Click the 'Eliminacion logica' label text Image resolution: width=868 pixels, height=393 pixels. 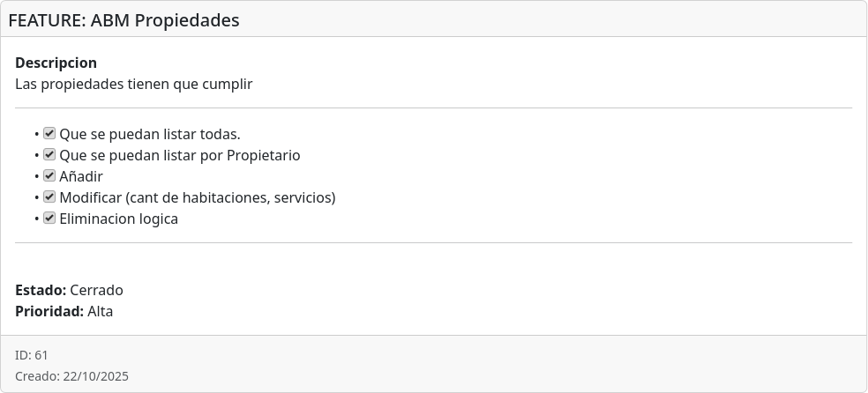click(119, 219)
